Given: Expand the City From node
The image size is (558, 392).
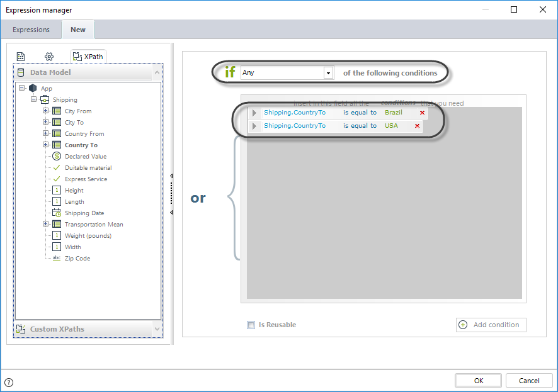Looking at the screenshot, I should click(x=45, y=111).
